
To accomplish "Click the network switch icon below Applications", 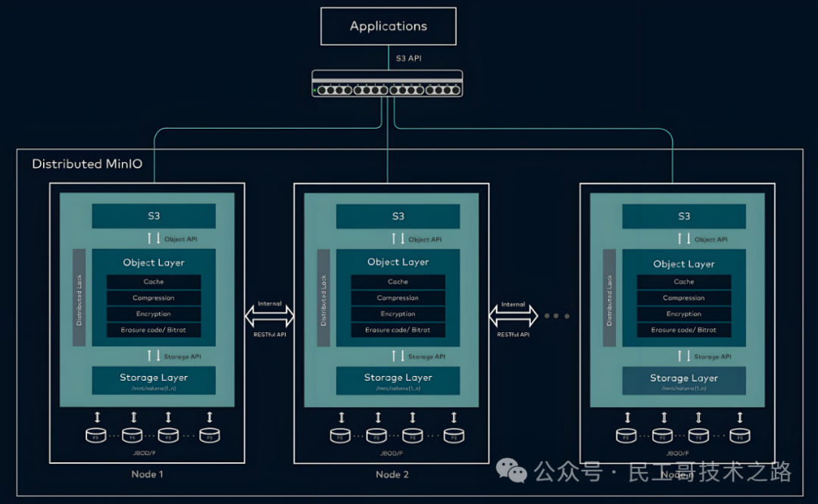I will tap(387, 83).
